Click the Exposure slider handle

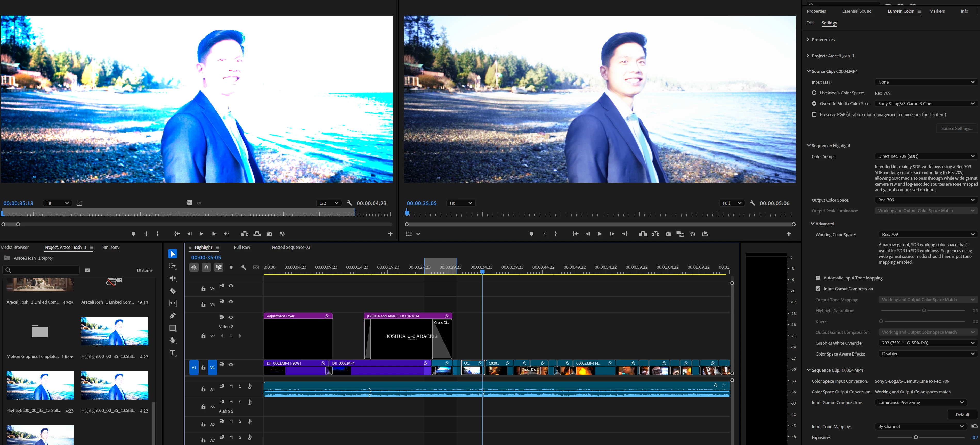[916, 437]
